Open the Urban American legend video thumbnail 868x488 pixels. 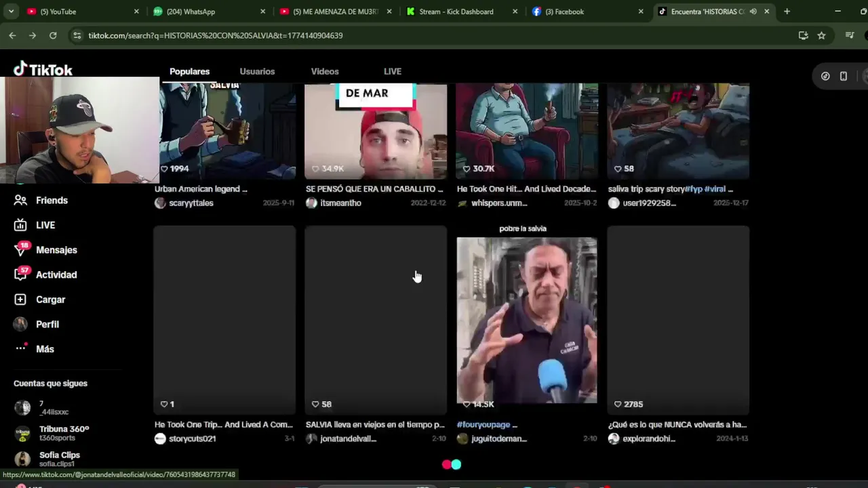[x=224, y=131]
